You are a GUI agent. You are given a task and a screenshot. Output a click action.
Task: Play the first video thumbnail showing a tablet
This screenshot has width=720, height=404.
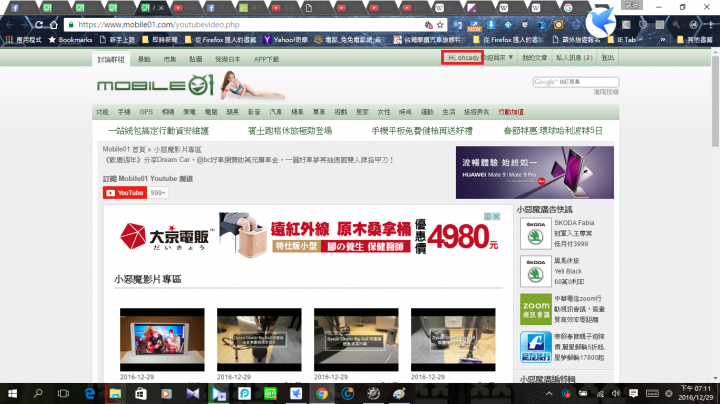point(162,339)
